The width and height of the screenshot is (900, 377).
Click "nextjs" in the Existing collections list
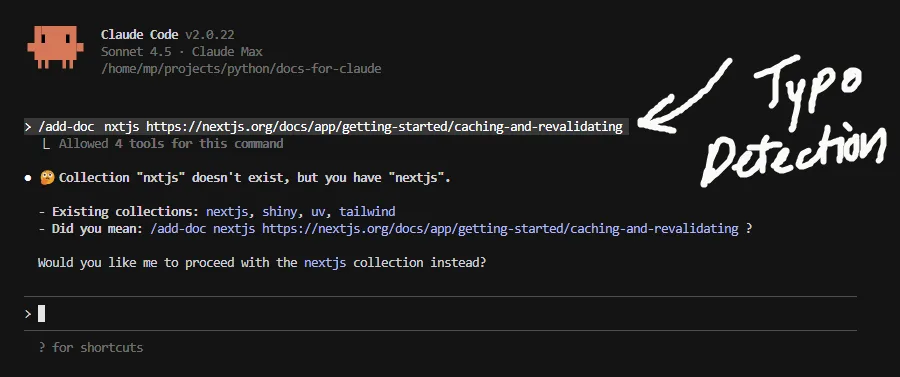click(227, 212)
